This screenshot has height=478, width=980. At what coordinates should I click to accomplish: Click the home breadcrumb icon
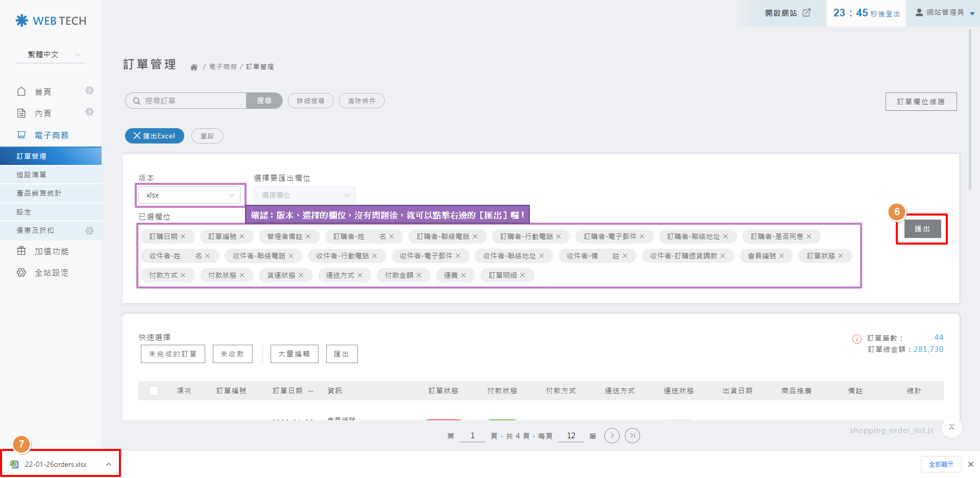(x=194, y=67)
